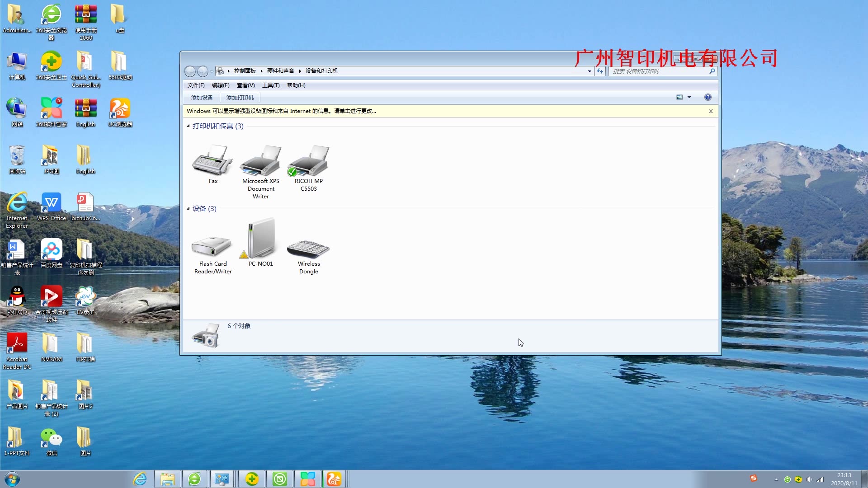Select the 百度网盘 desktop icon
The image size is (868, 488).
click(52, 253)
